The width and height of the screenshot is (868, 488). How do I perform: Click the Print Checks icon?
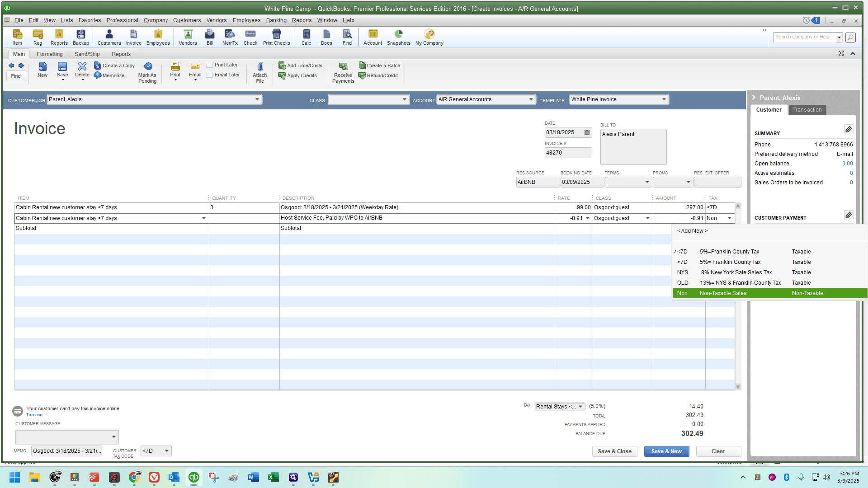click(x=276, y=37)
